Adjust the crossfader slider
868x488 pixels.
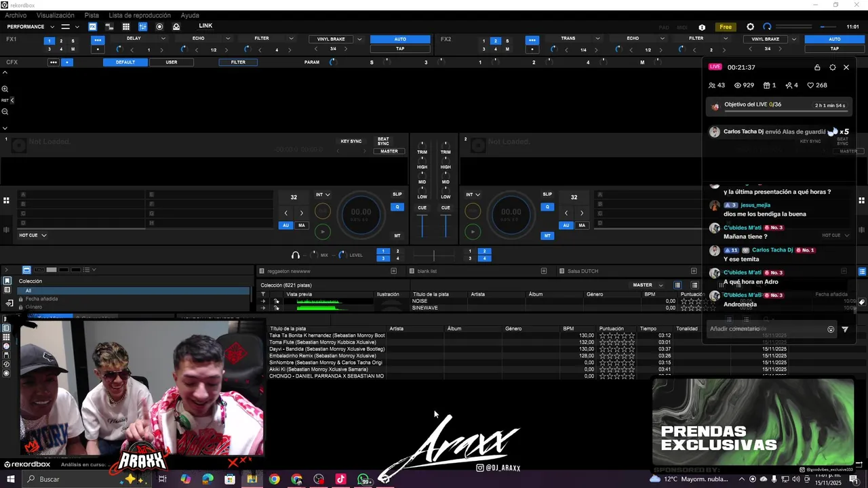point(434,255)
